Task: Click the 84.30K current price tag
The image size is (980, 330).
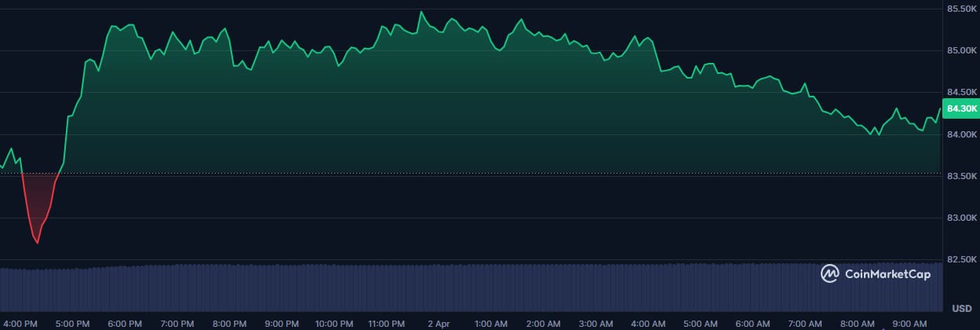Action: 962,108
